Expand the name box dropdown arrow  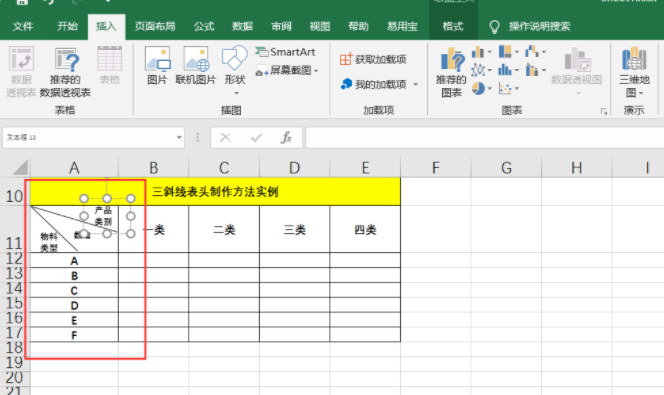coord(179,137)
